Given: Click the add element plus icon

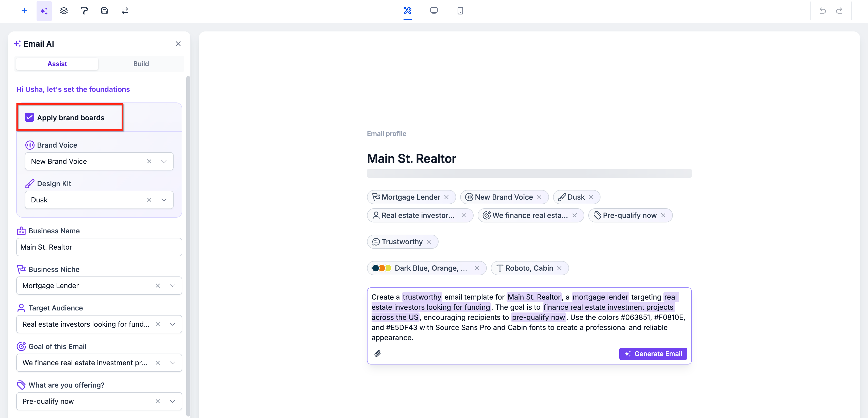Looking at the screenshot, I should click(x=24, y=11).
